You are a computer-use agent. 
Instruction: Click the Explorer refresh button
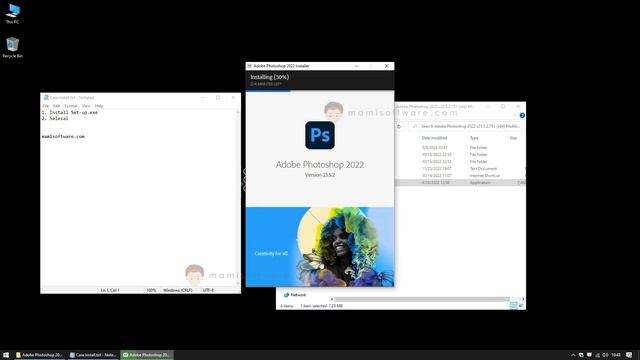(399, 127)
